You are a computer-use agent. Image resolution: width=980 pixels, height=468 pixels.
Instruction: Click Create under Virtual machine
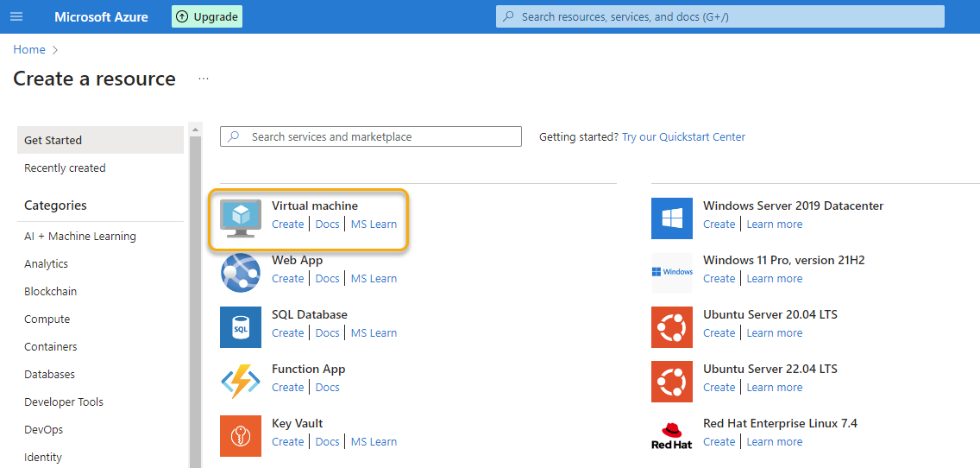point(287,225)
